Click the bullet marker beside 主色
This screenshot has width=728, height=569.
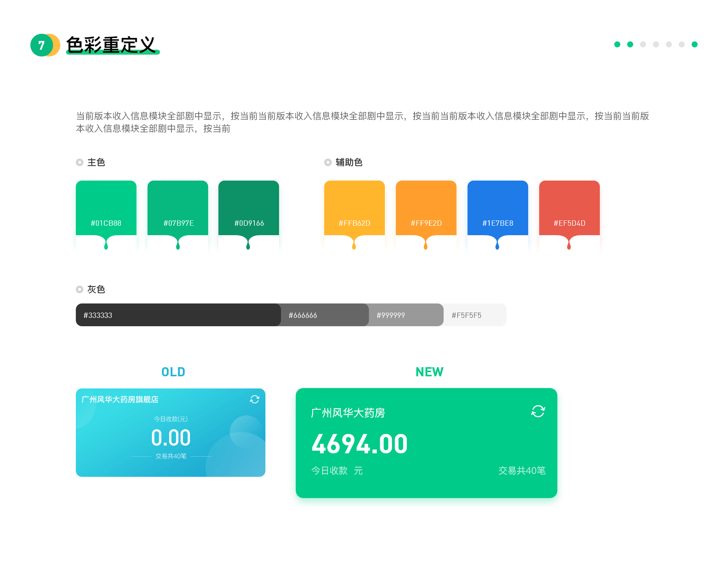click(80, 162)
